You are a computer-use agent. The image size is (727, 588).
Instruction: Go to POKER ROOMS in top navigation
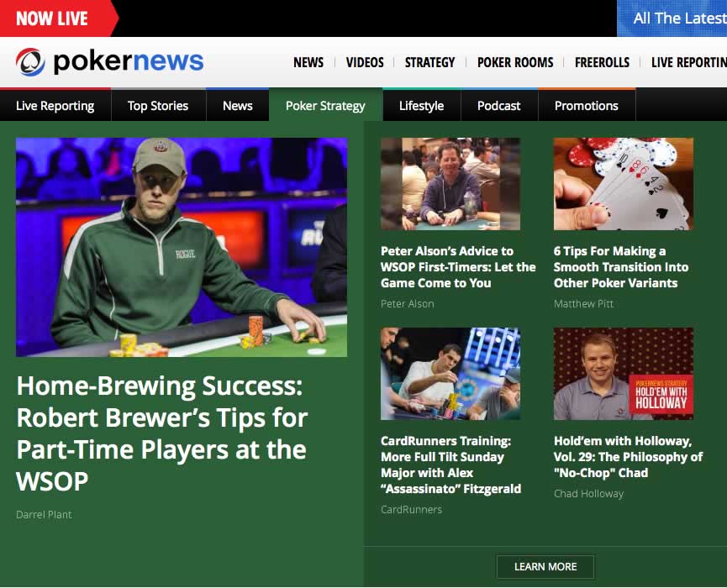515,62
